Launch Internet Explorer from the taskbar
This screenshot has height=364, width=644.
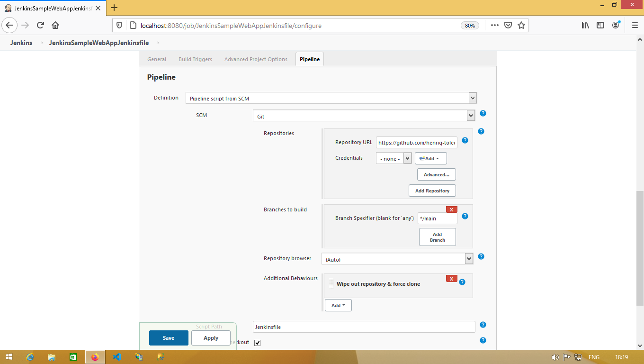(30, 357)
